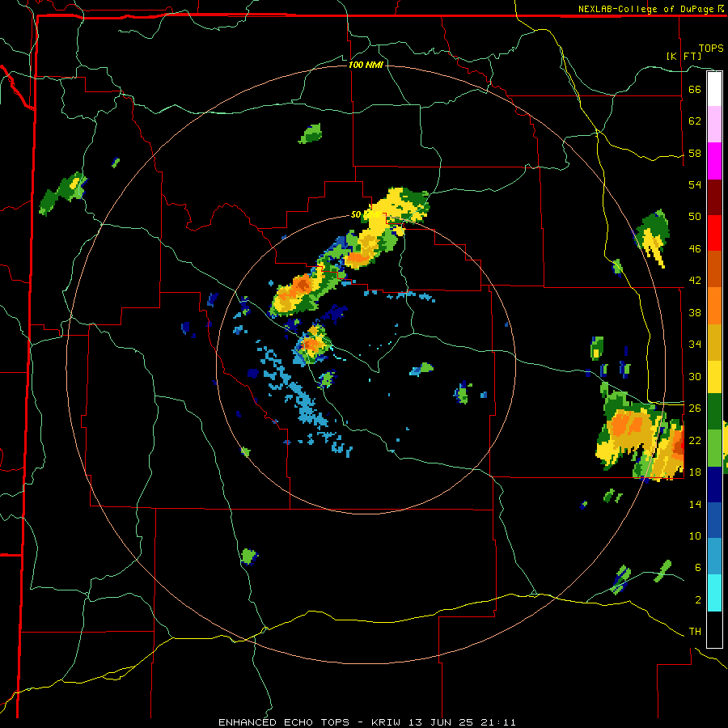Select the bright red legend color band
Viewport: 728px width, 728px height.
click(x=714, y=233)
